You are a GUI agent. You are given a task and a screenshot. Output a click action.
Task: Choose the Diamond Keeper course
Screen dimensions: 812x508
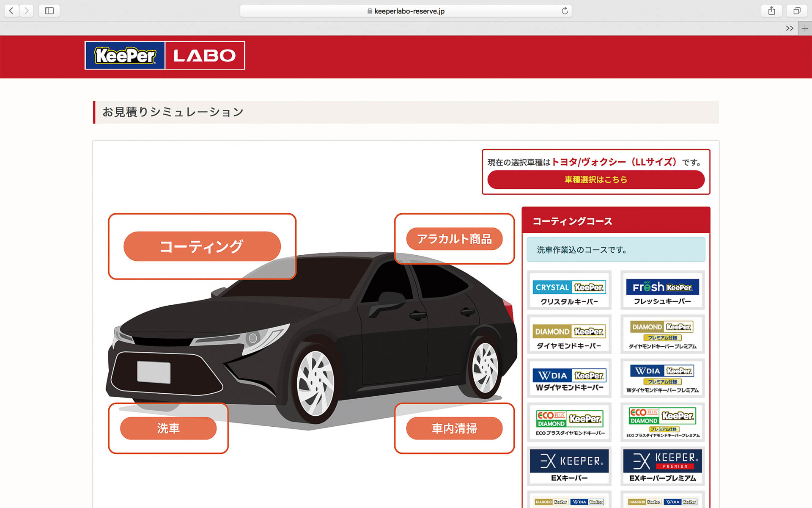click(x=569, y=334)
